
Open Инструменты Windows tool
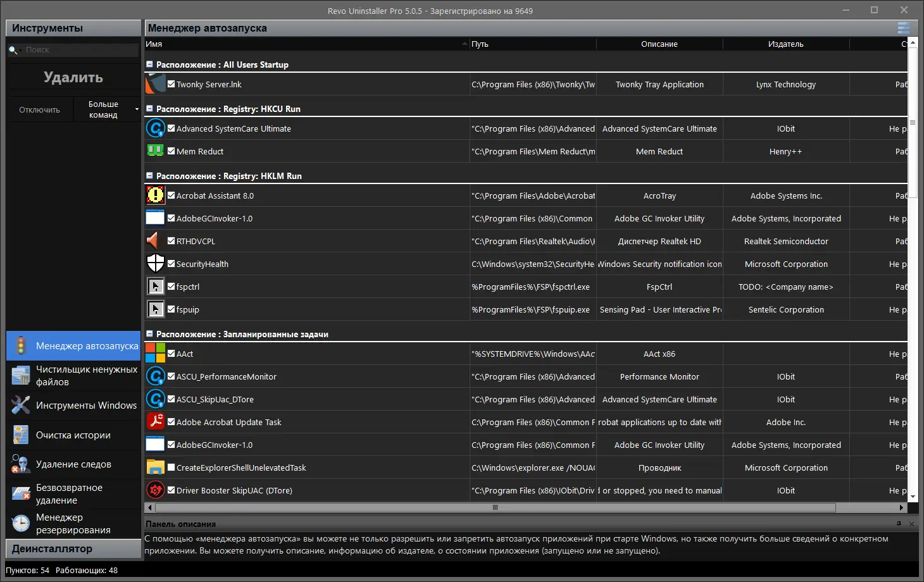click(x=73, y=406)
